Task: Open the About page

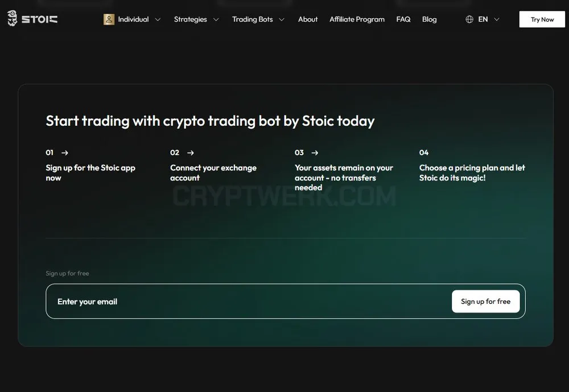Action: point(308,19)
